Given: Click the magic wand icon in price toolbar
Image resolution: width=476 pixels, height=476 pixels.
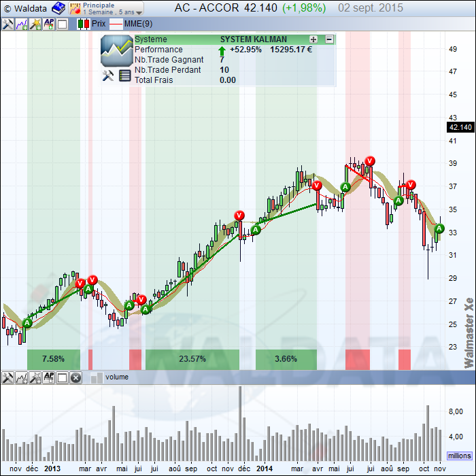Looking at the screenshot, I should point(35,24).
